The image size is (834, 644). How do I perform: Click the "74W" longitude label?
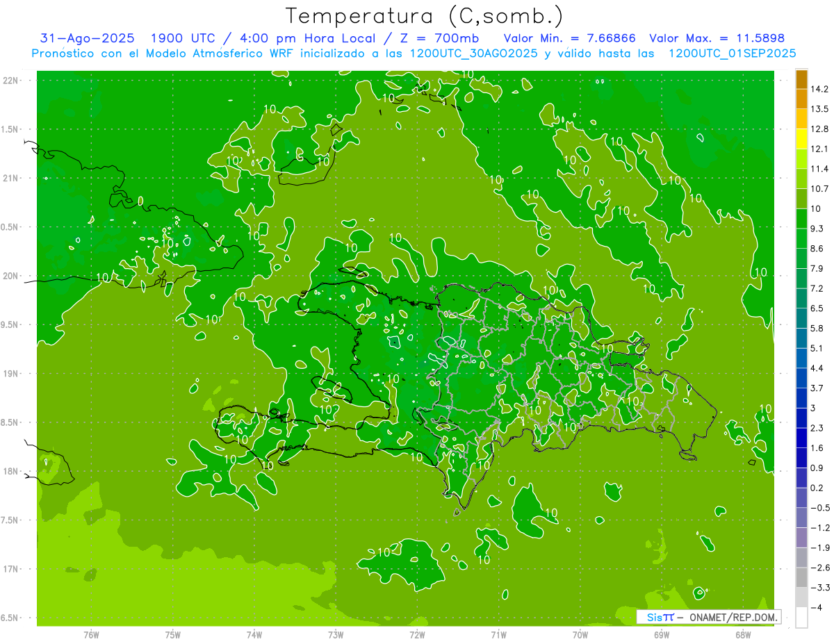point(254,635)
